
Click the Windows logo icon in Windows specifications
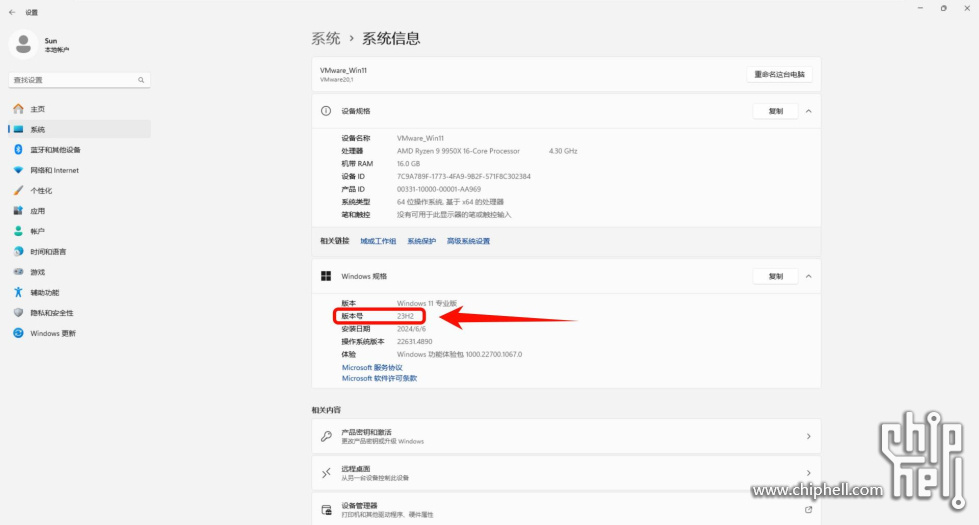[326, 276]
